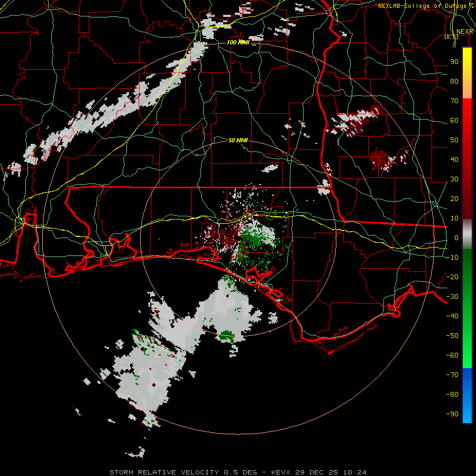Click the -60 value on velocity scale
This screenshot has height=476, width=476.
pyautogui.click(x=452, y=355)
